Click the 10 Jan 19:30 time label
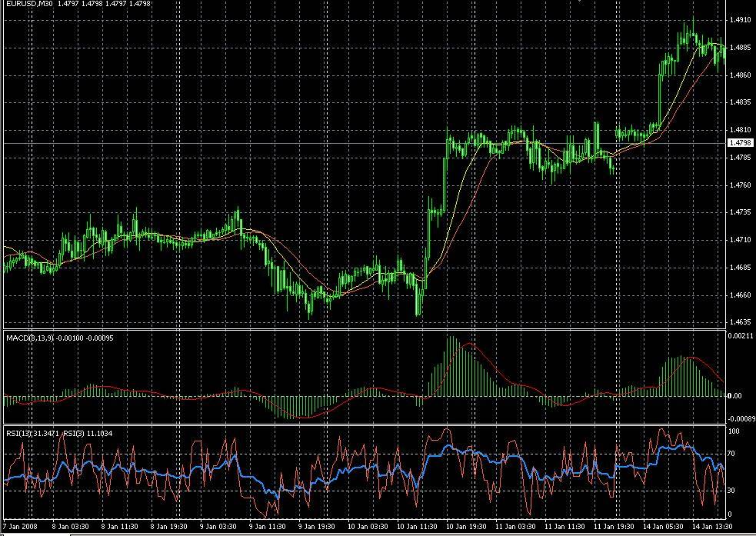756x536 pixels. (463, 528)
